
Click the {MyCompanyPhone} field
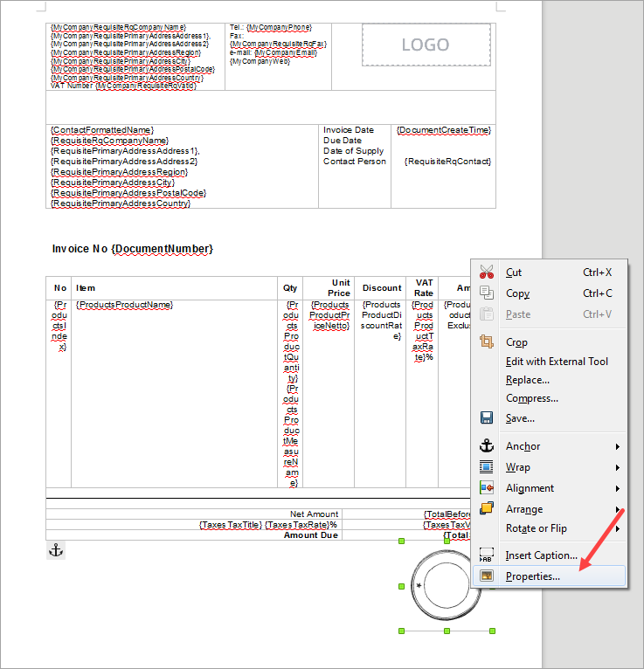tap(280, 27)
